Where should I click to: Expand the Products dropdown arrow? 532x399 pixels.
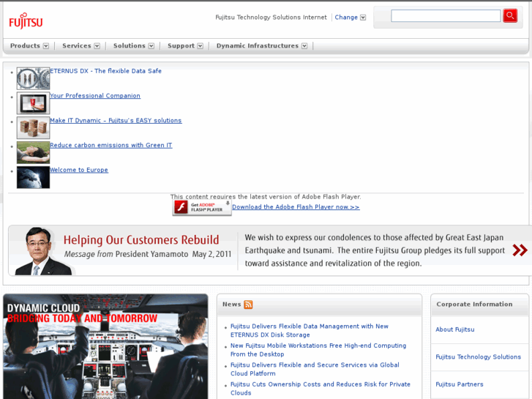[x=46, y=46]
